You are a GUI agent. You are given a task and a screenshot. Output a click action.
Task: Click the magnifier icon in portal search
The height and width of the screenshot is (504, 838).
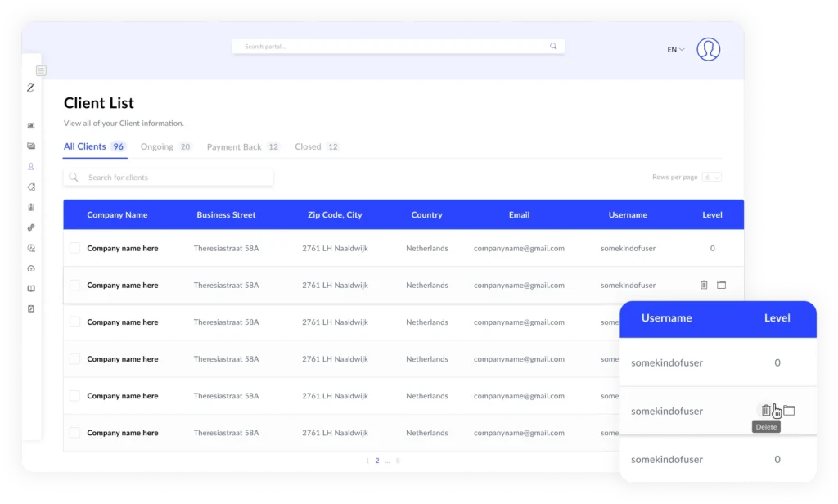553,47
